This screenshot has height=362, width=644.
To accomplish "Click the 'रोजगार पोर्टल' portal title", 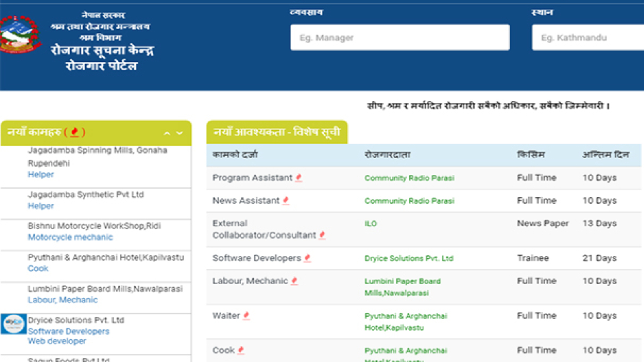I will [101, 65].
